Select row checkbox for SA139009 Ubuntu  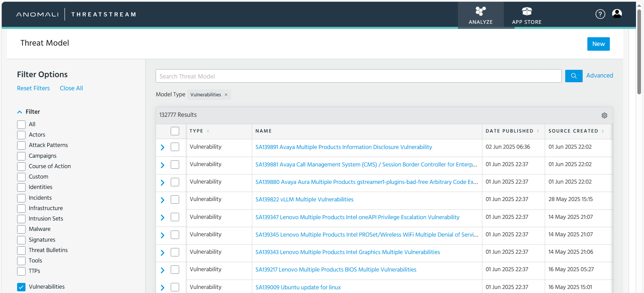point(175,287)
